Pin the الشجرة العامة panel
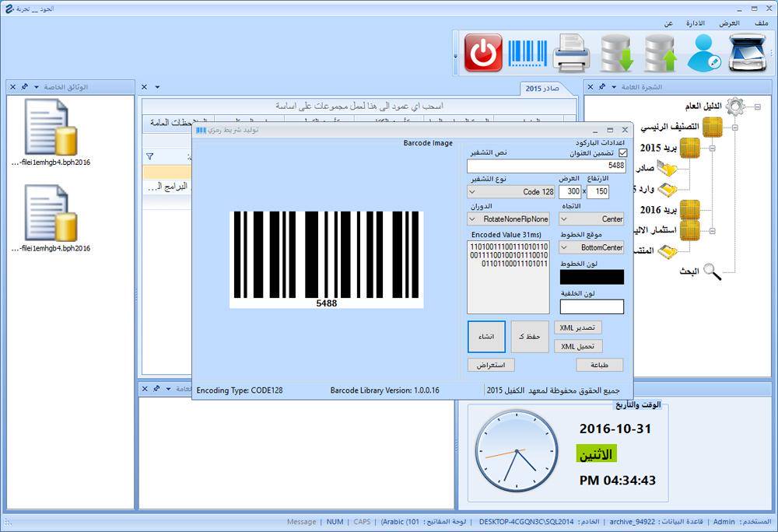 pyautogui.click(x=602, y=87)
